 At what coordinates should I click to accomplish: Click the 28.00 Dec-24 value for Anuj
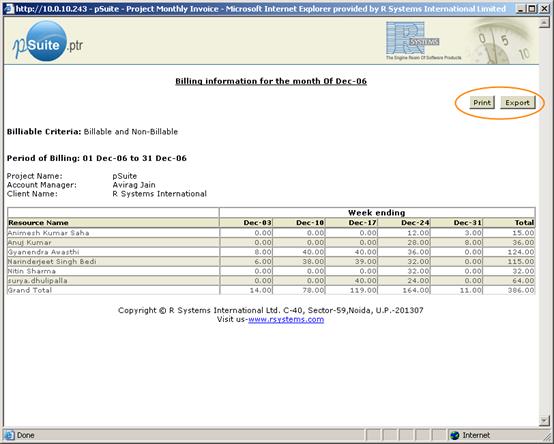point(418,243)
